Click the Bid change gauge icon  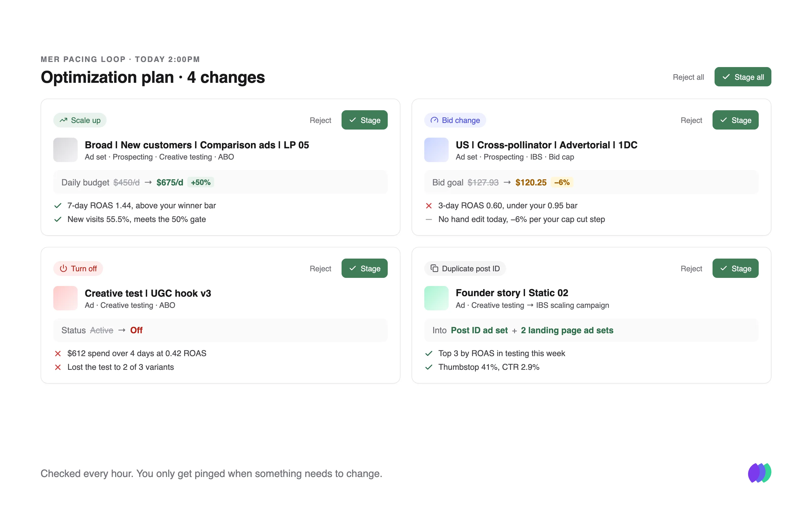pos(434,120)
